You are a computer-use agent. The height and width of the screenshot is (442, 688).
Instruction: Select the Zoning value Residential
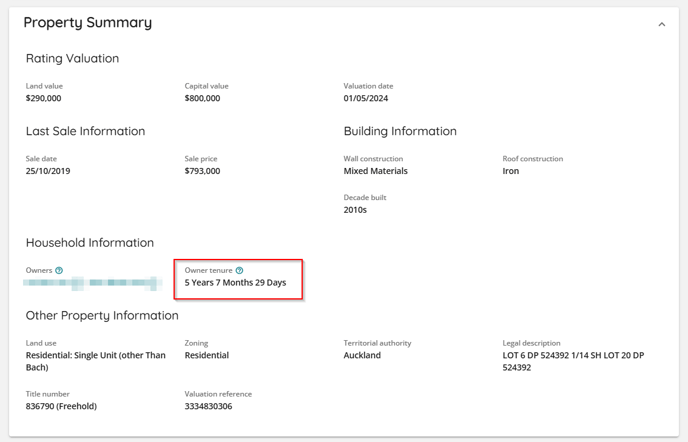[x=207, y=356]
